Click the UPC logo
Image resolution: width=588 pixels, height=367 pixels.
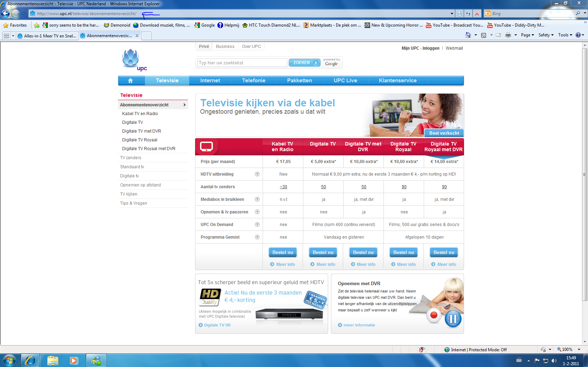click(x=134, y=60)
